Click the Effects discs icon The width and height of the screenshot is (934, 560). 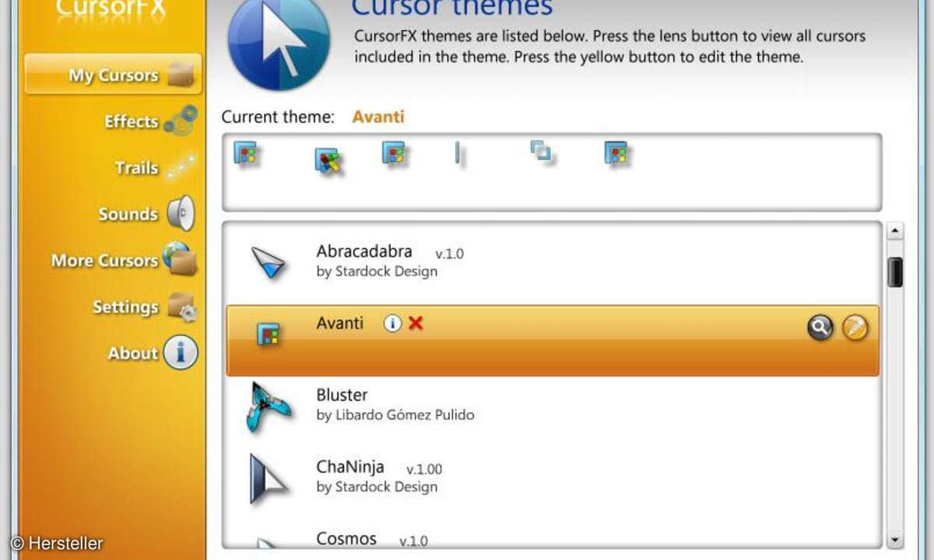pyautogui.click(x=181, y=121)
